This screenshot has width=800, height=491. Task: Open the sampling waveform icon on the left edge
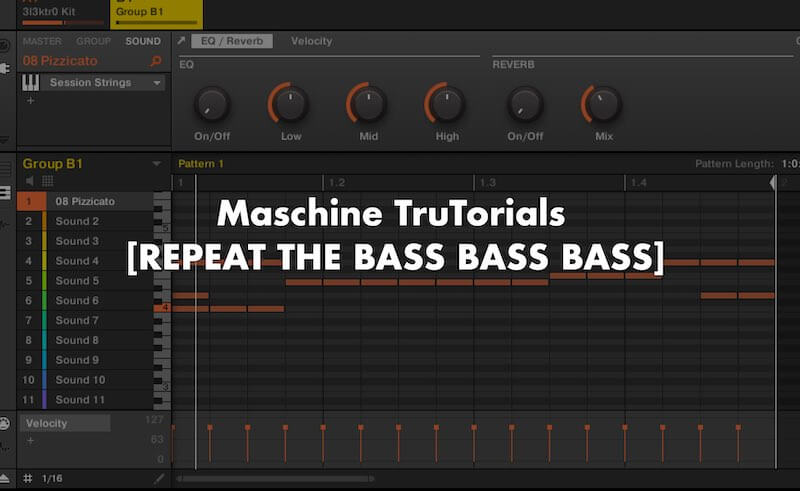click(4, 224)
